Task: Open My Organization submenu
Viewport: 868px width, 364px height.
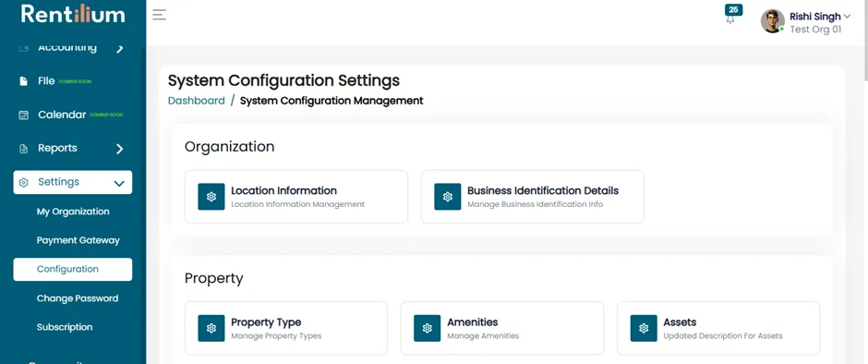Action: [73, 212]
